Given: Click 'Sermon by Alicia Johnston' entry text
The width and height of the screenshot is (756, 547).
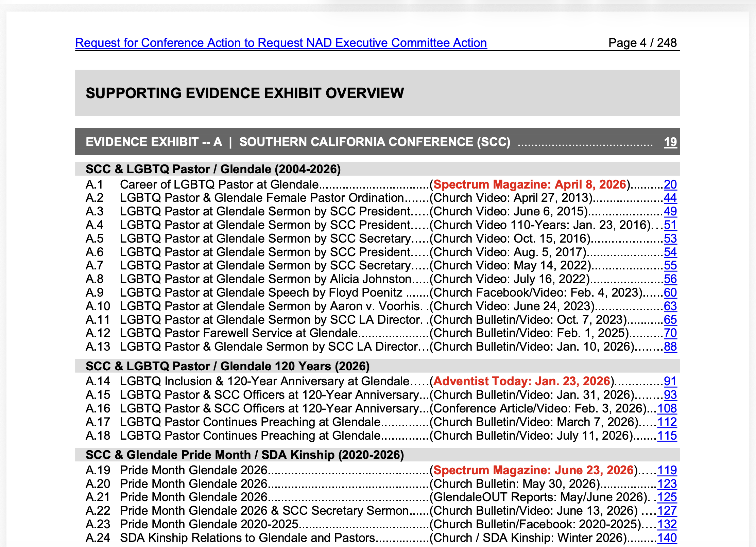Looking at the screenshot, I should tap(340, 279).
